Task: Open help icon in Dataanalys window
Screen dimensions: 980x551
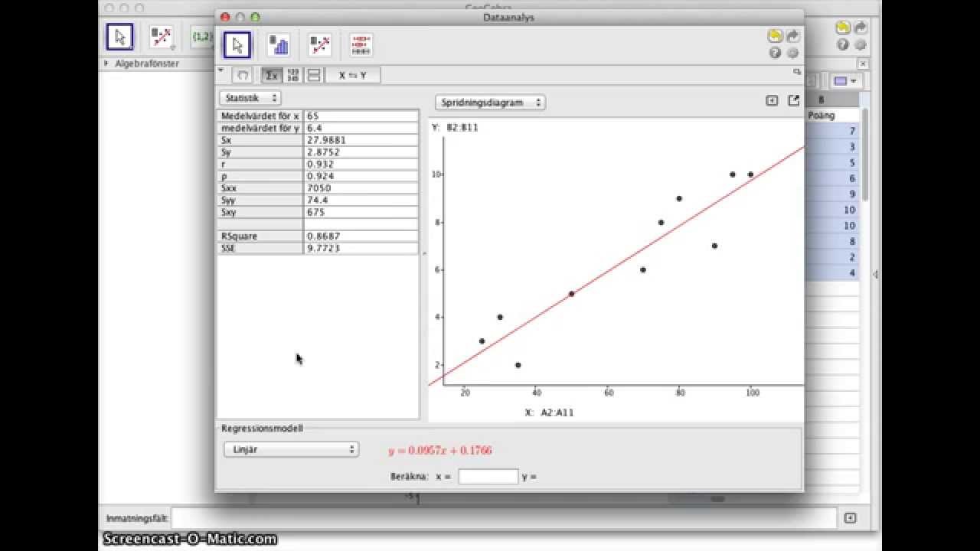Action: tap(775, 53)
